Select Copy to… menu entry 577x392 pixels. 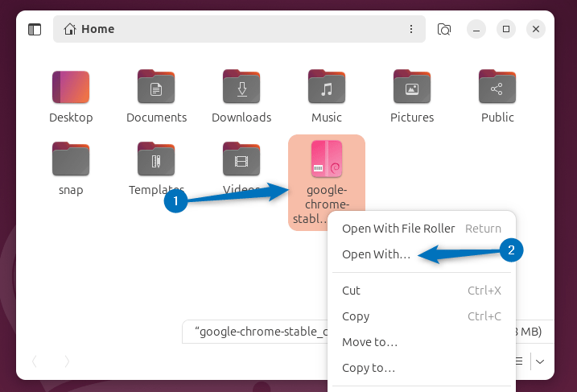point(422,368)
